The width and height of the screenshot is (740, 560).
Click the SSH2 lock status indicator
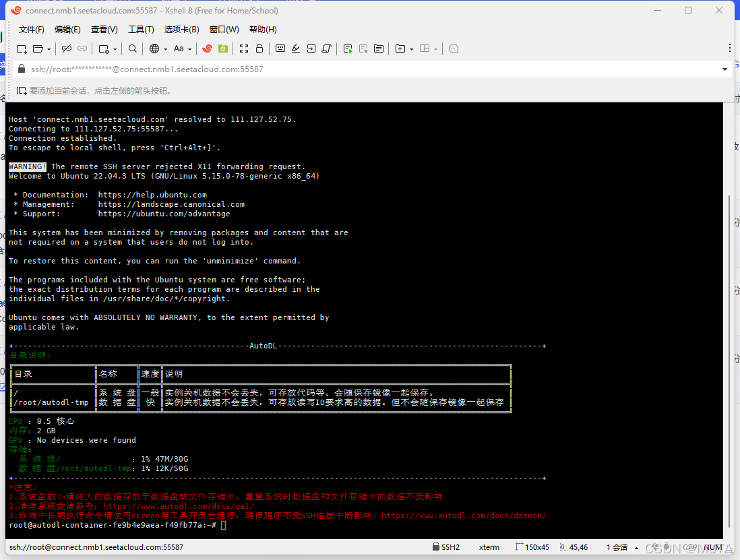pyautogui.click(x=446, y=547)
